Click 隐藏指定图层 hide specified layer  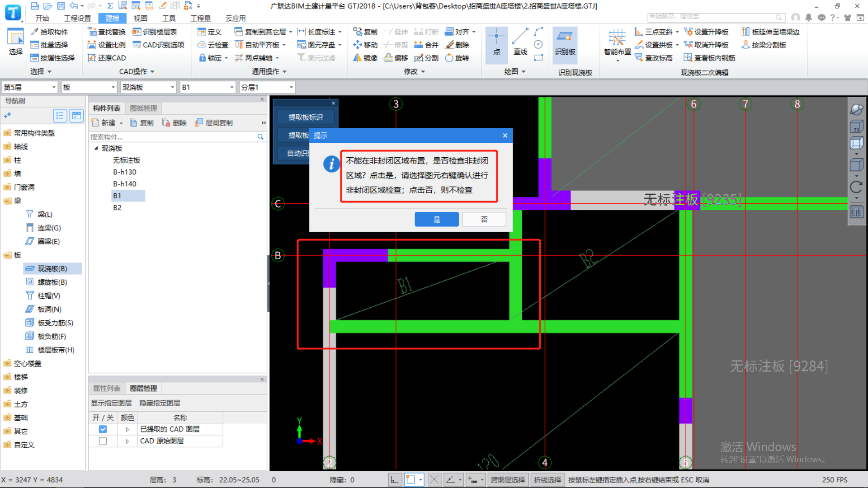click(160, 403)
